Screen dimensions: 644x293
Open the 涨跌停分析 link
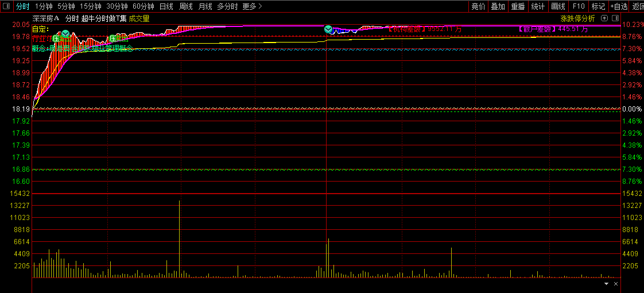pos(577,18)
